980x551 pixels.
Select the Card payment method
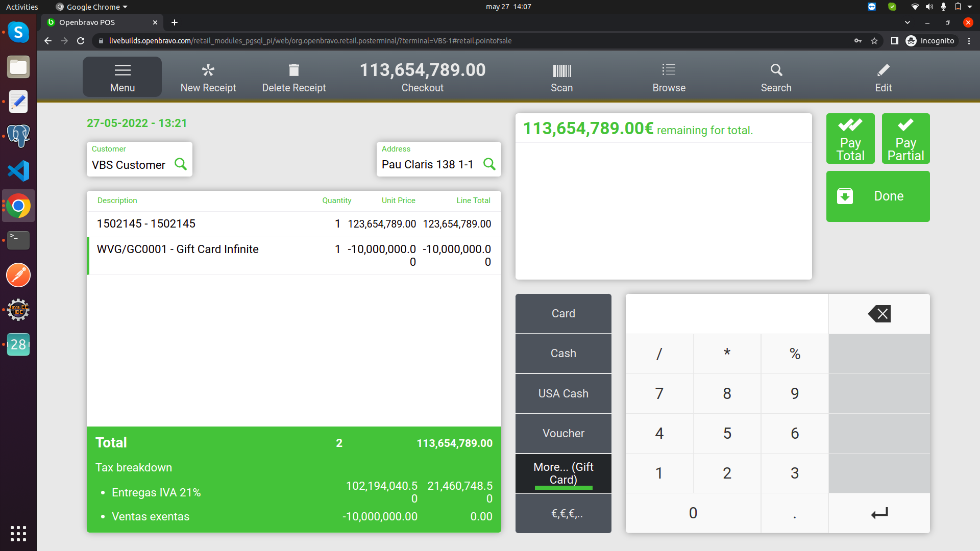click(563, 313)
